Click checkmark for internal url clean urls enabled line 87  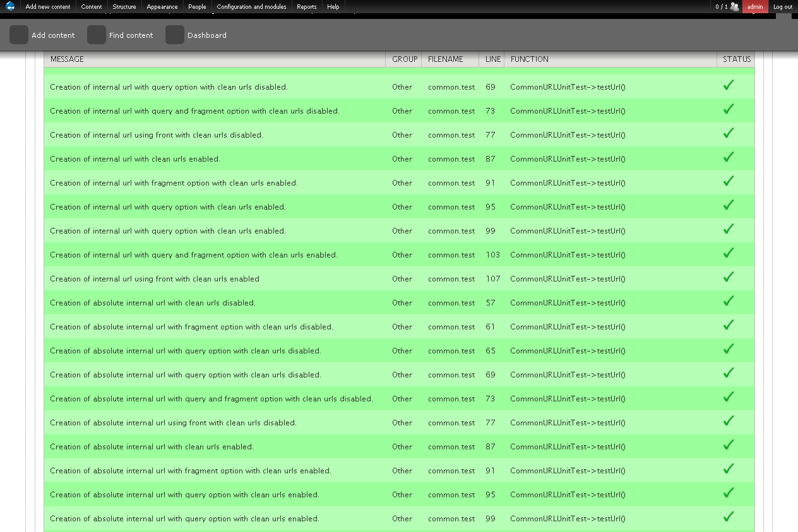click(729, 157)
